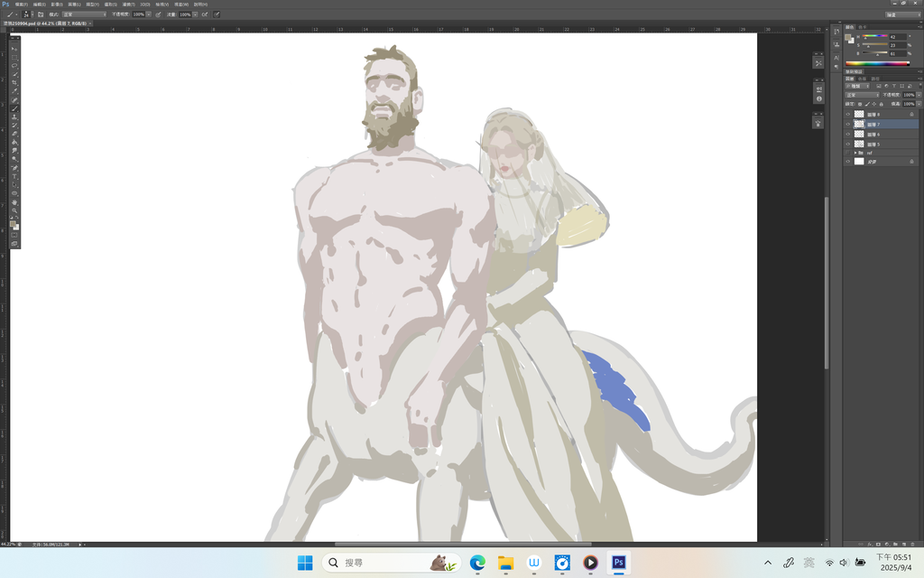Expand the ref layer group

pyautogui.click(x=855, y=153)
